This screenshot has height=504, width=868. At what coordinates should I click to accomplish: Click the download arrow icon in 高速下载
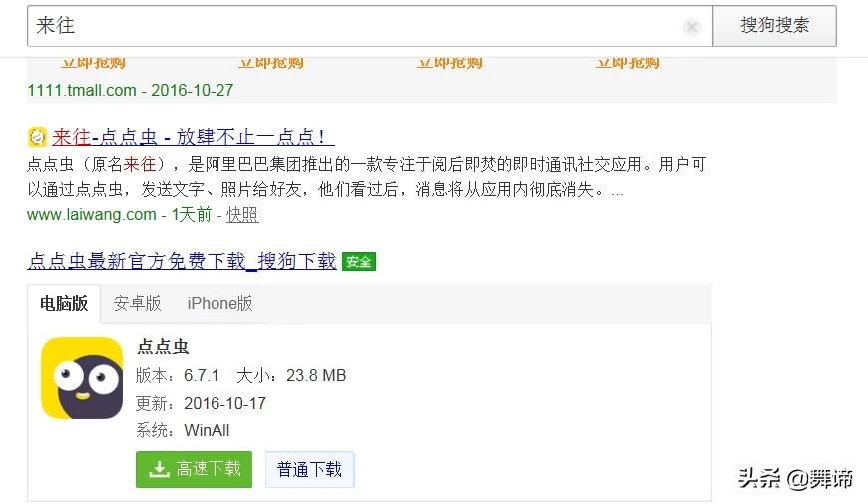pos(159,470)
